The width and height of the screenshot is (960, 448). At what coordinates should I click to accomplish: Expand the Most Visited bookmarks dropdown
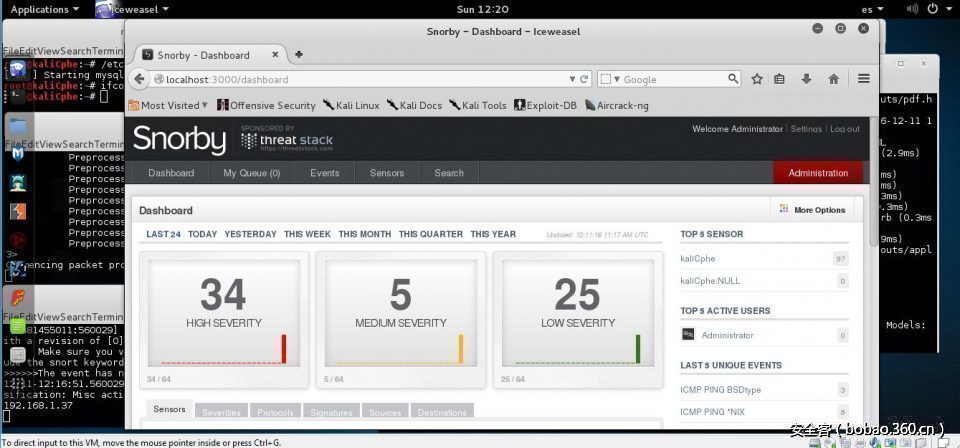(168, 105)
